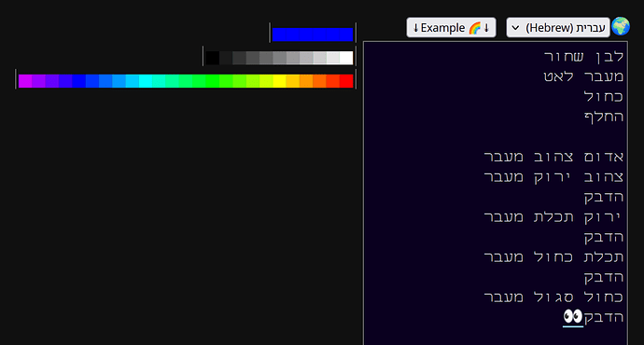The width and height of the screenshot is (644, 345).
Task: Click the empty line in the code editor
Action: (x=496, y=137)
